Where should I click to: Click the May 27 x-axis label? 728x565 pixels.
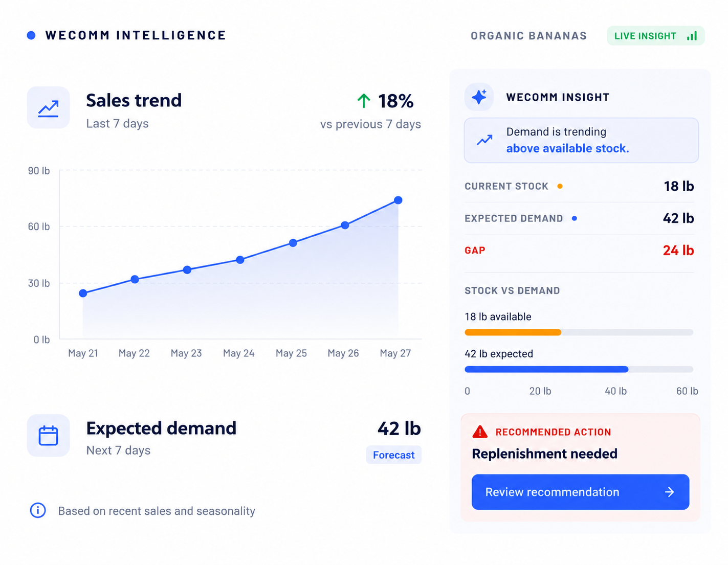click(395, 353)
